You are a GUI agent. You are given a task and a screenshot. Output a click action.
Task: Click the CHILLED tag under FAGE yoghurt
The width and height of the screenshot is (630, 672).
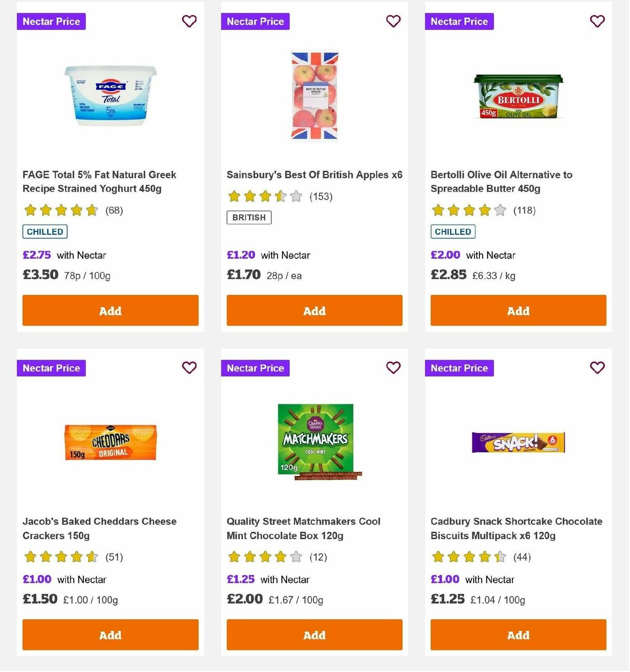point(45,231)
